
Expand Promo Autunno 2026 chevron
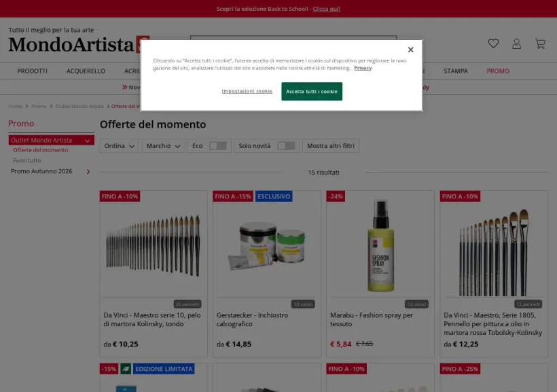(x=88, y=172)
